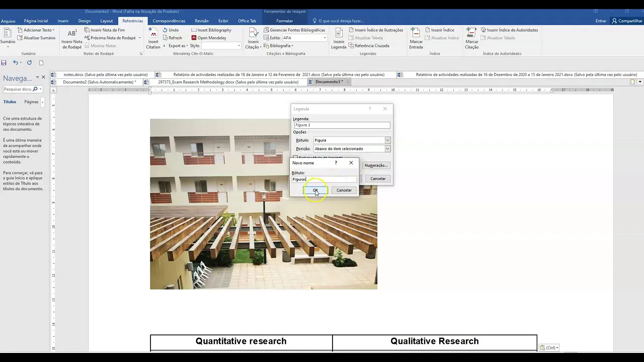This screenshot has width=644, height=362.
Task: Click the Ctrl paste options button
Action: (x=549, y=347)
